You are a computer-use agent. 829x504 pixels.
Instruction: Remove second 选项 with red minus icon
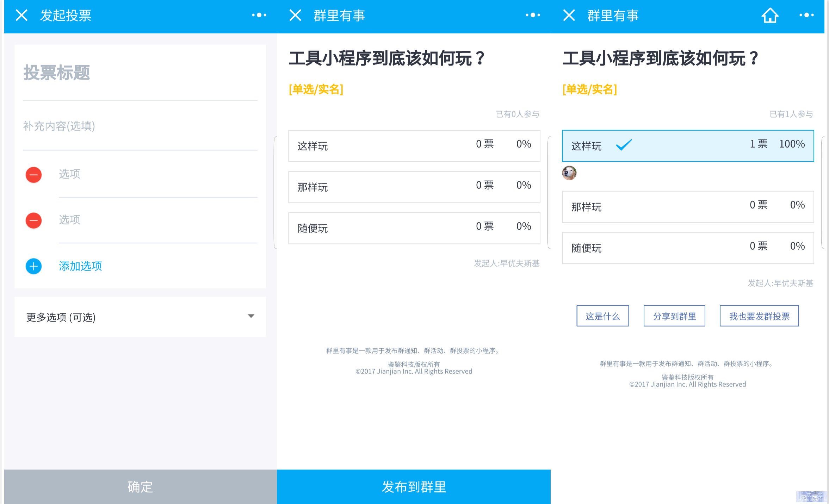click(x=34, y=220)
